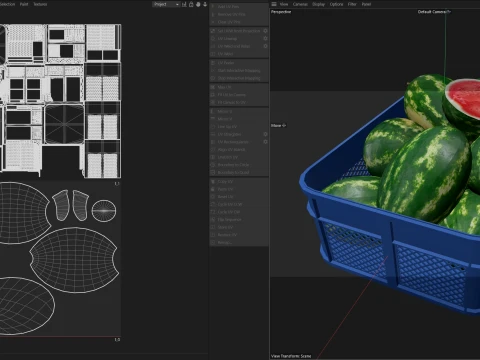Click the Set UVW from Projection icon
This screenshot has width=480, height=360.
(x=213, y=31)
